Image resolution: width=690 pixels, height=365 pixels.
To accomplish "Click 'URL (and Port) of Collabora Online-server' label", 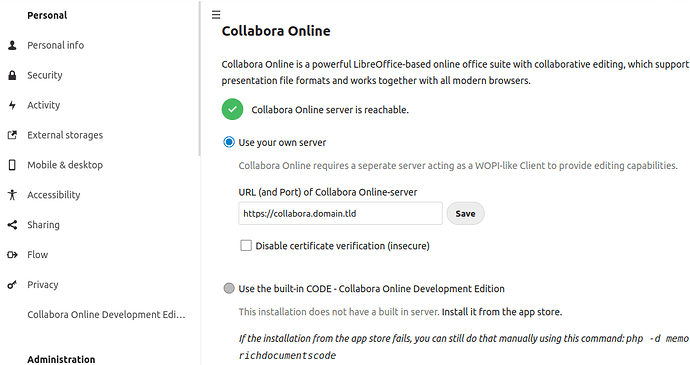I will tap(328, 192).
